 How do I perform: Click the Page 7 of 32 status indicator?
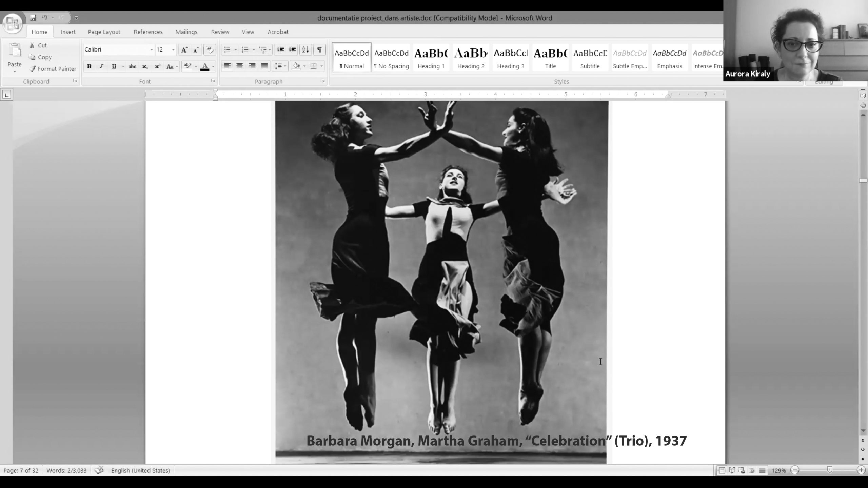tap(21, 470)
